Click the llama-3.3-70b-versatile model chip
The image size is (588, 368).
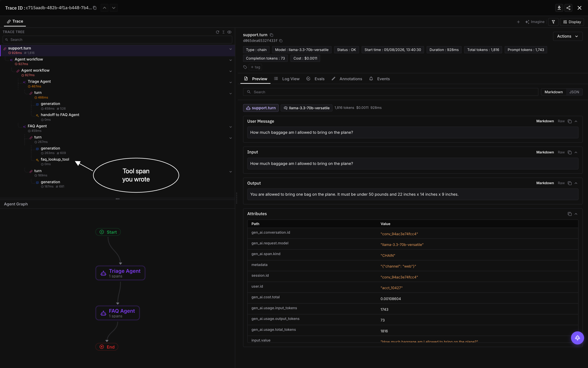click(306, 108)
